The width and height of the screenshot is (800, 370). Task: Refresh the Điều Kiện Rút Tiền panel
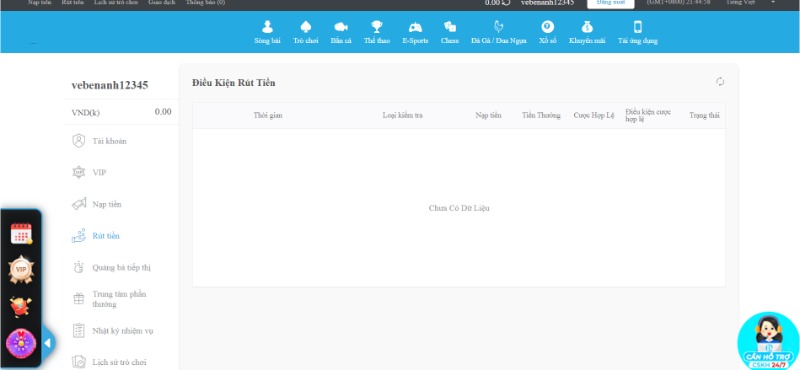click(x=720, y=82)
